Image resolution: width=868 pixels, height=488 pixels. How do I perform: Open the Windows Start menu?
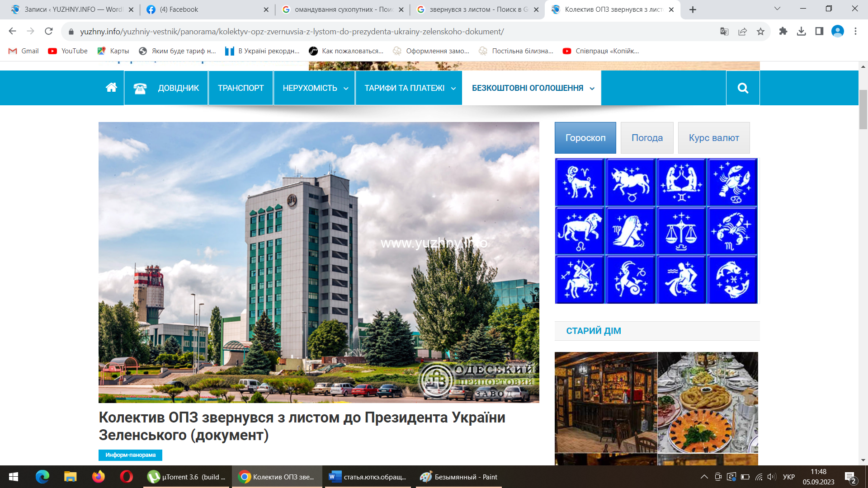(14, 477)
